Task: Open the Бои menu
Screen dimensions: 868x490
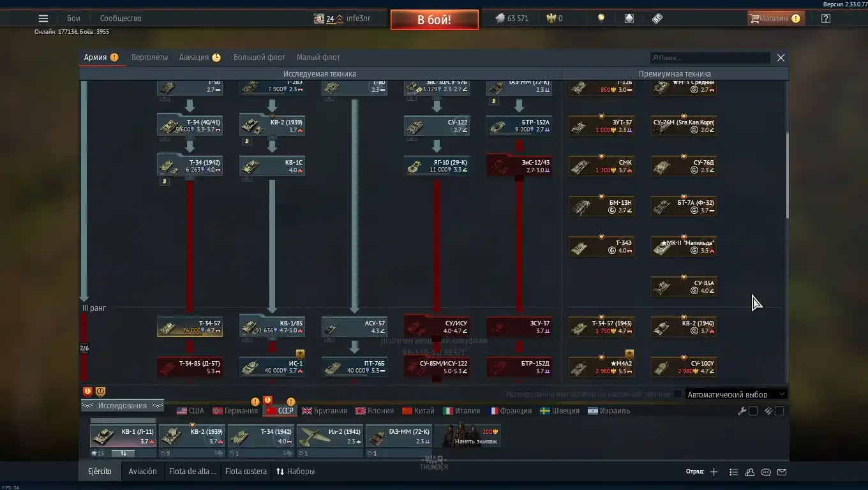Action: point(73,19)
